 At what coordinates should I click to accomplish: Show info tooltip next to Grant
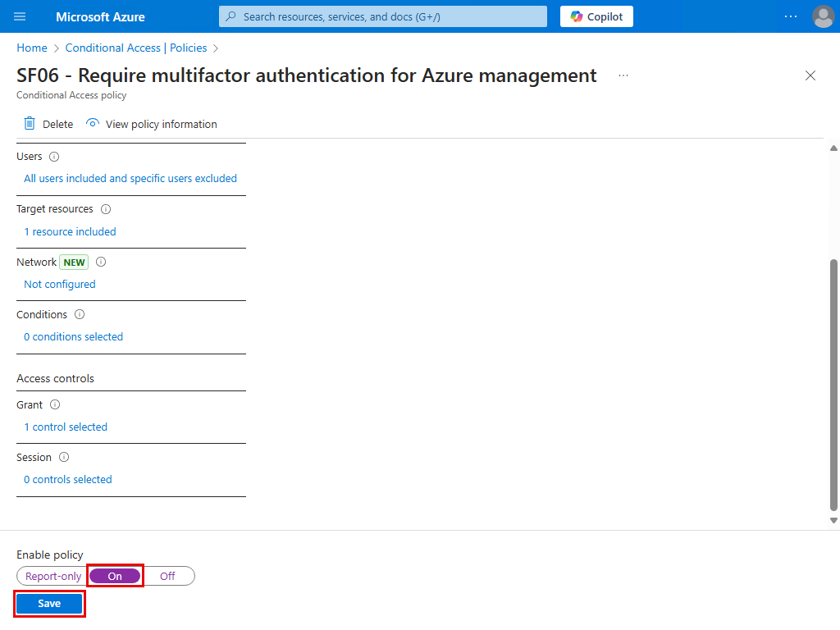coord(55,404)
